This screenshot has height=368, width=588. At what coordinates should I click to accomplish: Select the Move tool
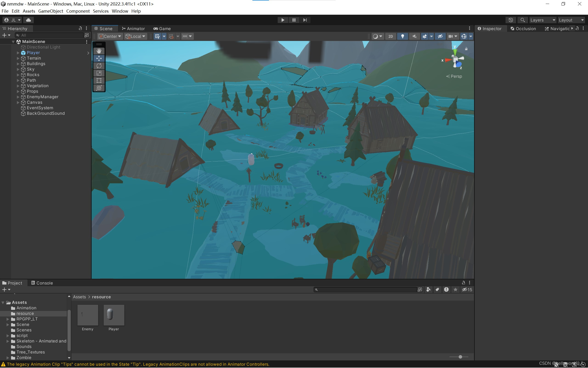coord(99,58)
